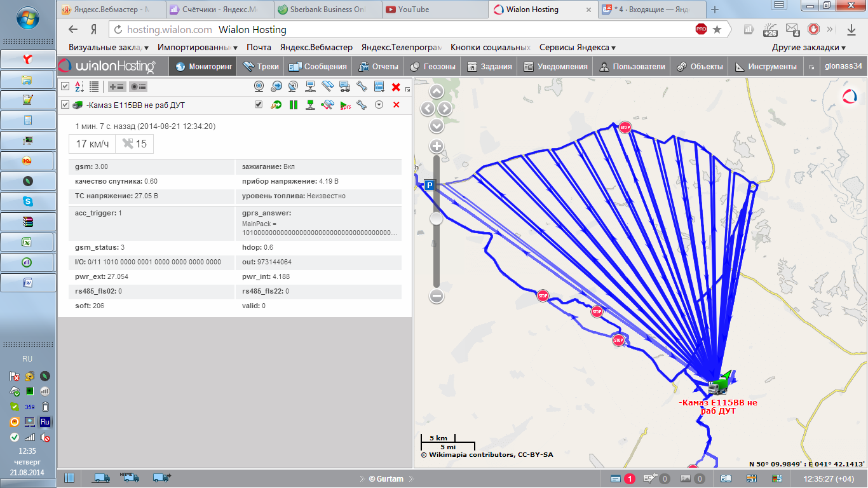This screenshot has height=488, width=868.
Task: Toggle map visibility checkbox for Камаз unit
Action: [259, 105]
